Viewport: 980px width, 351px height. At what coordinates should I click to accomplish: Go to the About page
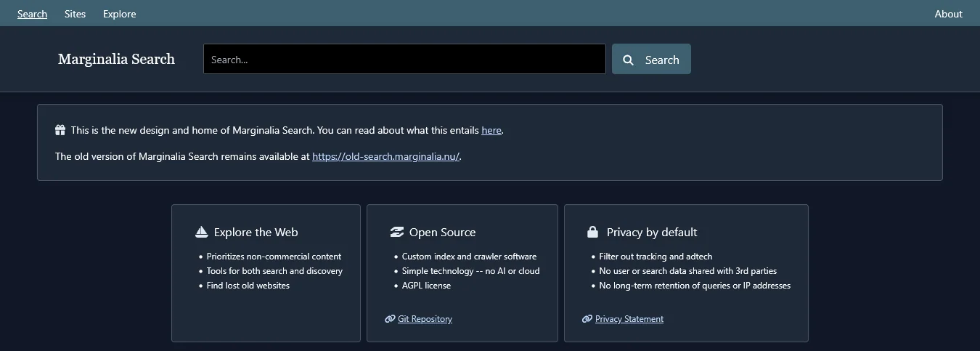(948, 14)
